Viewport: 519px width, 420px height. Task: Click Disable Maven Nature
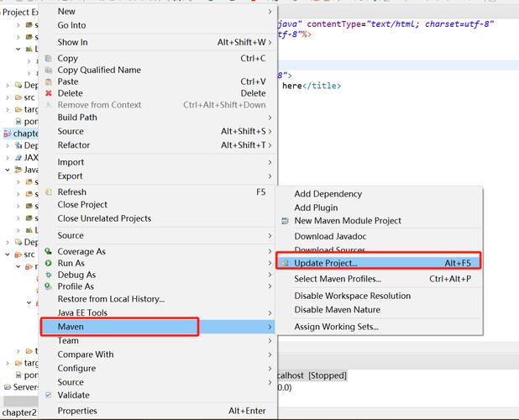337,309
